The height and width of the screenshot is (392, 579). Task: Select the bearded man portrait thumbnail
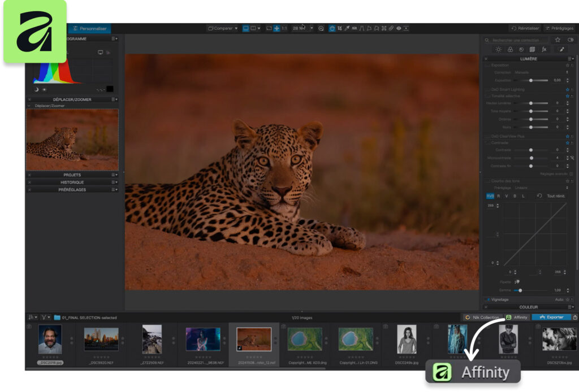tap(50, 339)
